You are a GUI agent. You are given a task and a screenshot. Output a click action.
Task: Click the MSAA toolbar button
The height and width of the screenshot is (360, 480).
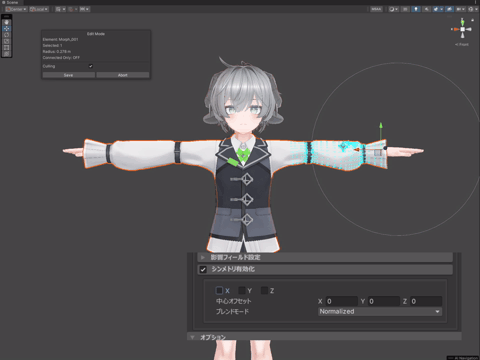pos(376,9)
